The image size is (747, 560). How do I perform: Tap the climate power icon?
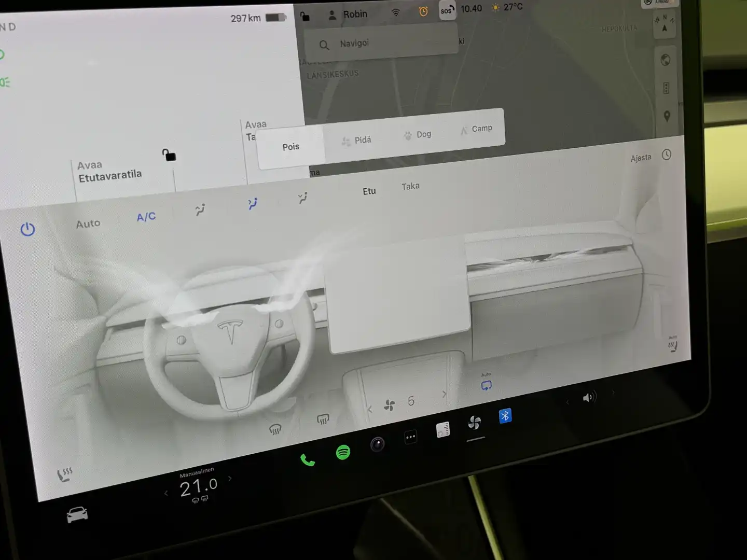click(x=27, y=229)
